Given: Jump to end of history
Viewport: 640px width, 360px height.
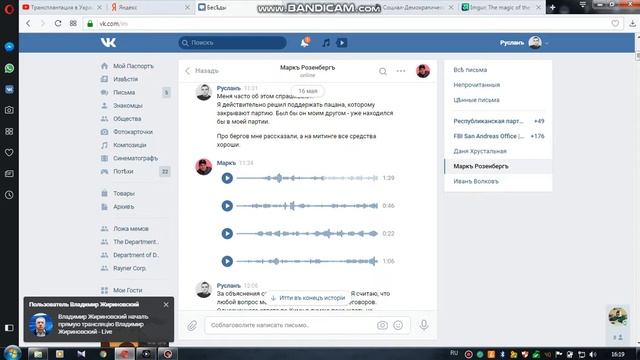Looking at the screenshot, I should (308, 298).
